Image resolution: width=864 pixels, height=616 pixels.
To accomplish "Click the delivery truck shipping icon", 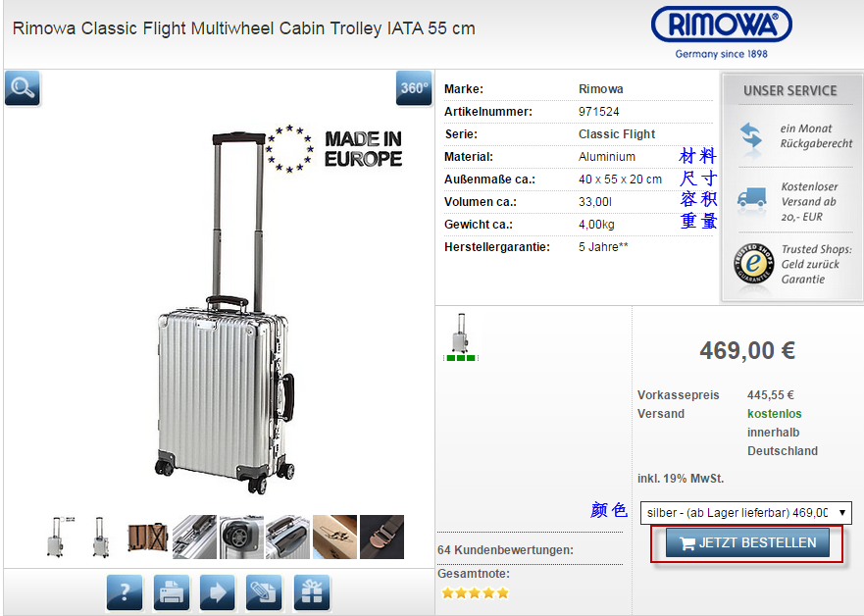I will click(x=752, y=198).
